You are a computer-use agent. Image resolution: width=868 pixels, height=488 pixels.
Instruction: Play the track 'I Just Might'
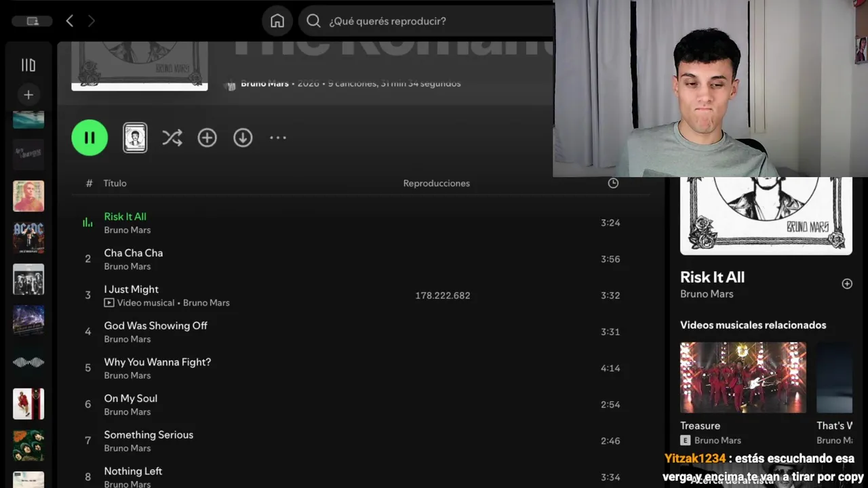click(131, 289)
